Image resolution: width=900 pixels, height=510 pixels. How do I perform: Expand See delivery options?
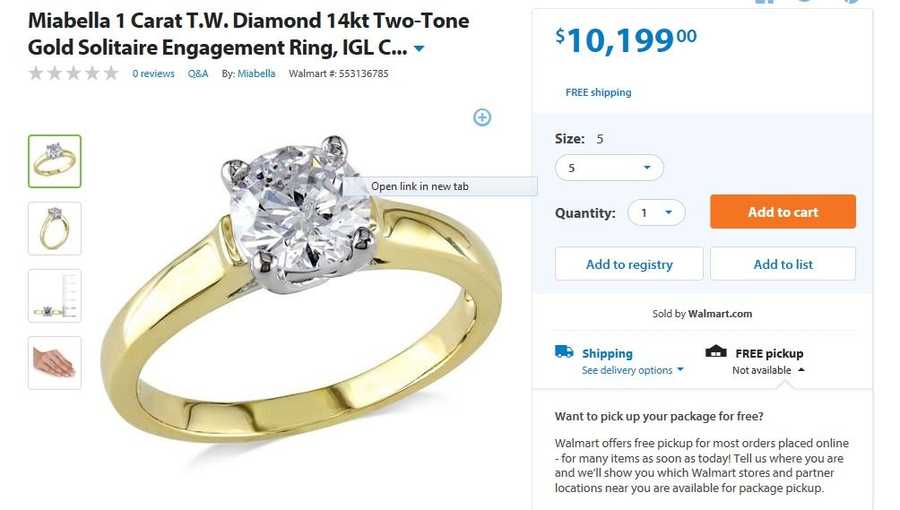click(x=633, y=370)
